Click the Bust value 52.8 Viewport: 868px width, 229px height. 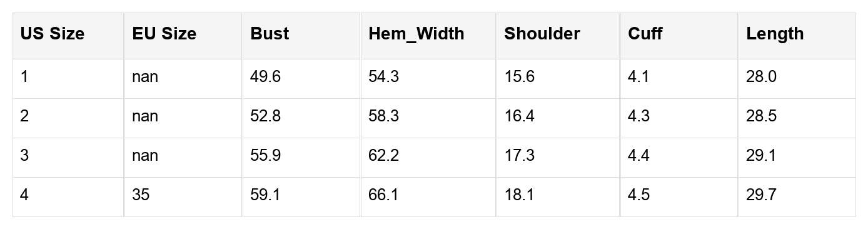[266, 116]
